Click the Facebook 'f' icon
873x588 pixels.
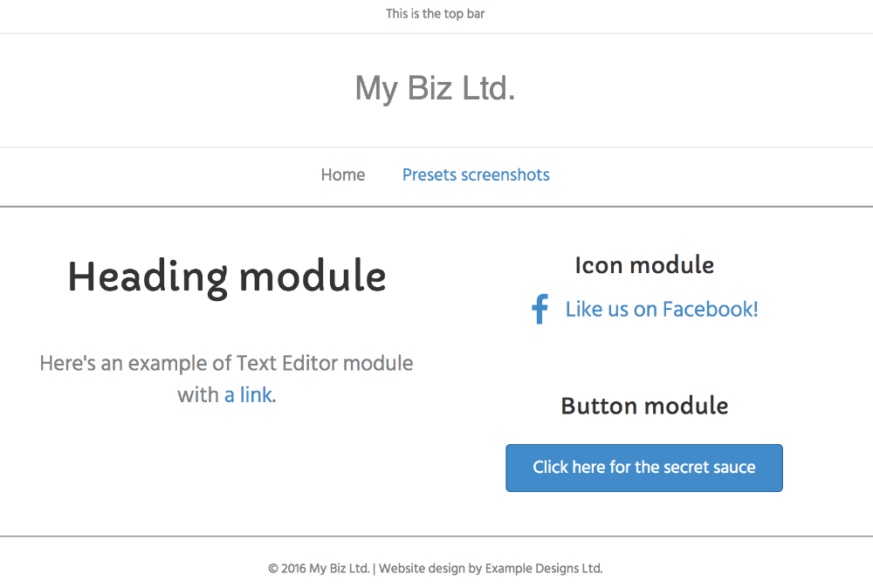pos(540,310)
